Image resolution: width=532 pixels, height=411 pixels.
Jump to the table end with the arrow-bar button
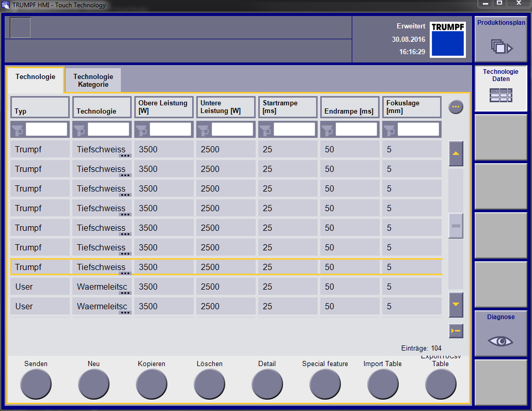point(456,330)
